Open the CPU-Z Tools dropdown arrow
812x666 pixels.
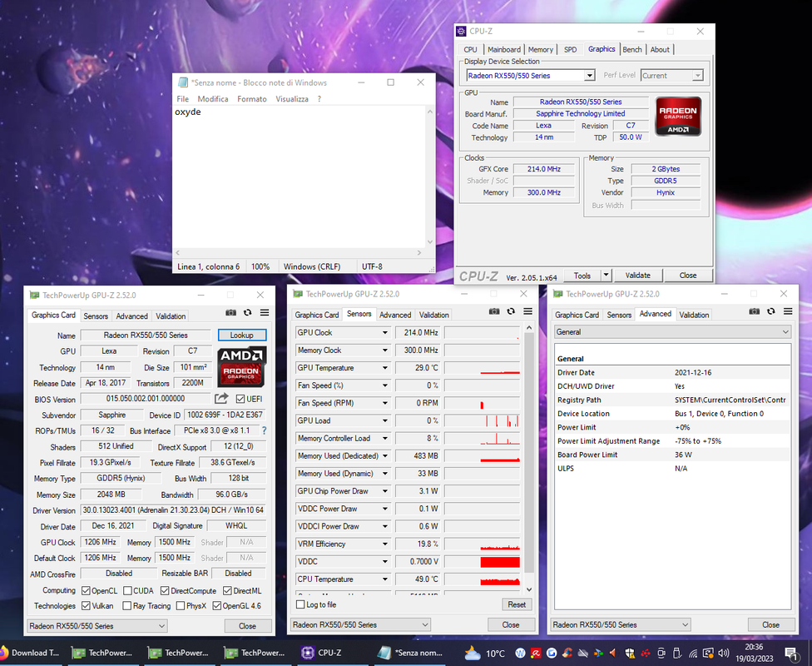pos(606,276)
